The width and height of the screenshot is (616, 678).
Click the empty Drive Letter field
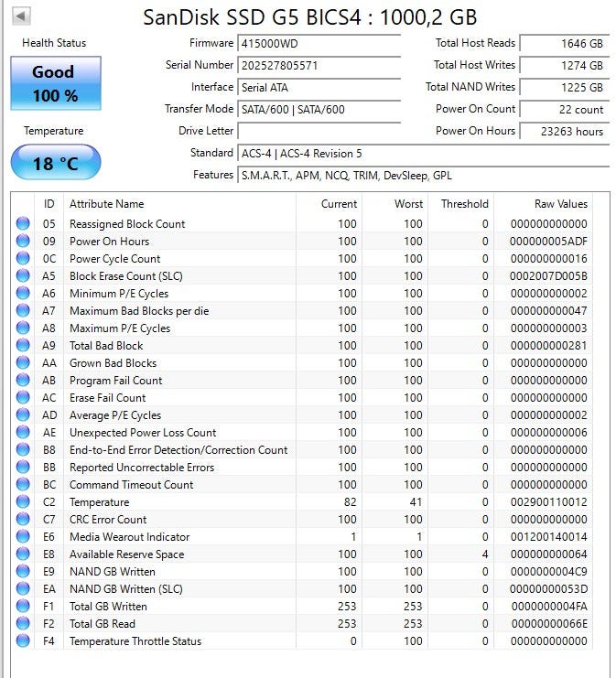coord(319,131)
